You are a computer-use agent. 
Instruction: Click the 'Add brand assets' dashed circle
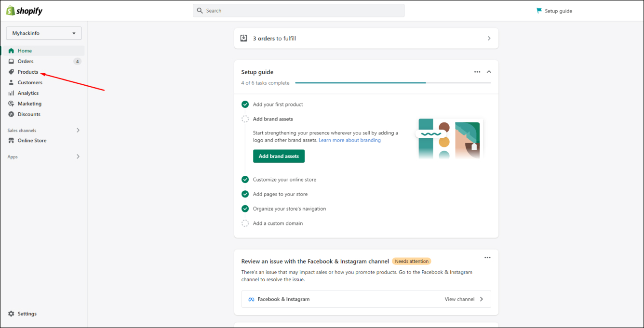tap(245, 119)
